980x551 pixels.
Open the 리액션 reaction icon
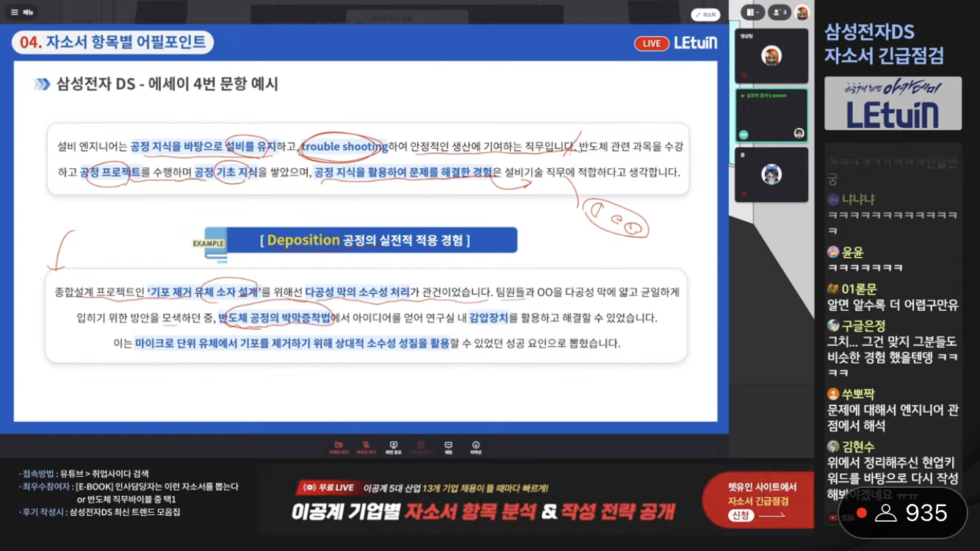pyautogui.click(x=476, y=447)
